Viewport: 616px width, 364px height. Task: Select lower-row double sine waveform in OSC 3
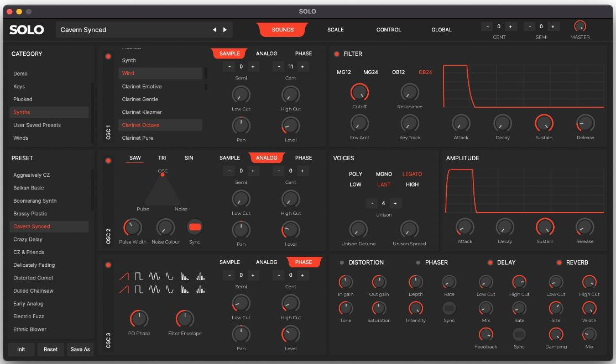154,289
